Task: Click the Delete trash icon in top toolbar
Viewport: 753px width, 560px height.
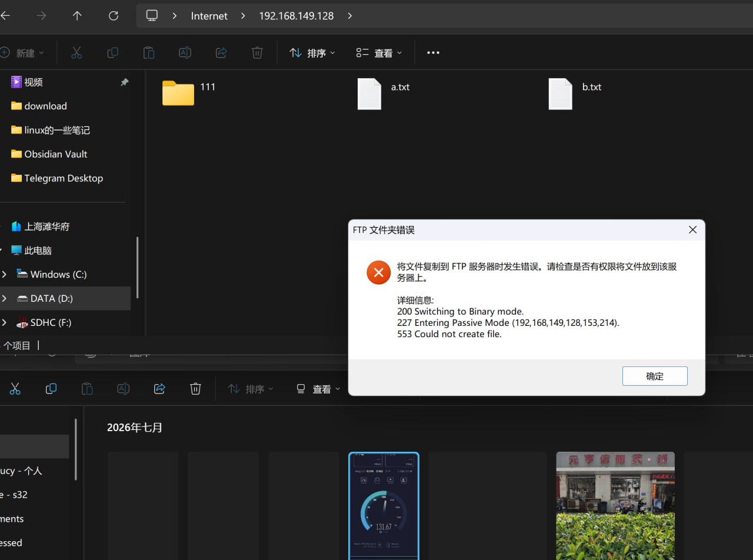Action: pyautogui.click(x=257, y=52)
